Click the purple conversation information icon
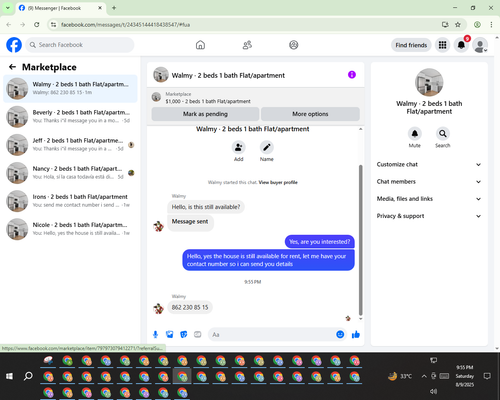This screenshot has width=500, height=400. [x=352, y=75]
